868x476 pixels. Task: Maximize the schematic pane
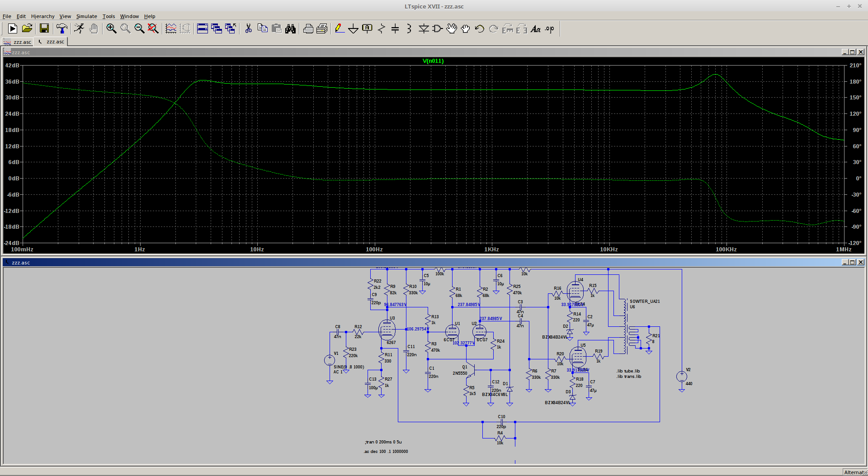(852, 262)
